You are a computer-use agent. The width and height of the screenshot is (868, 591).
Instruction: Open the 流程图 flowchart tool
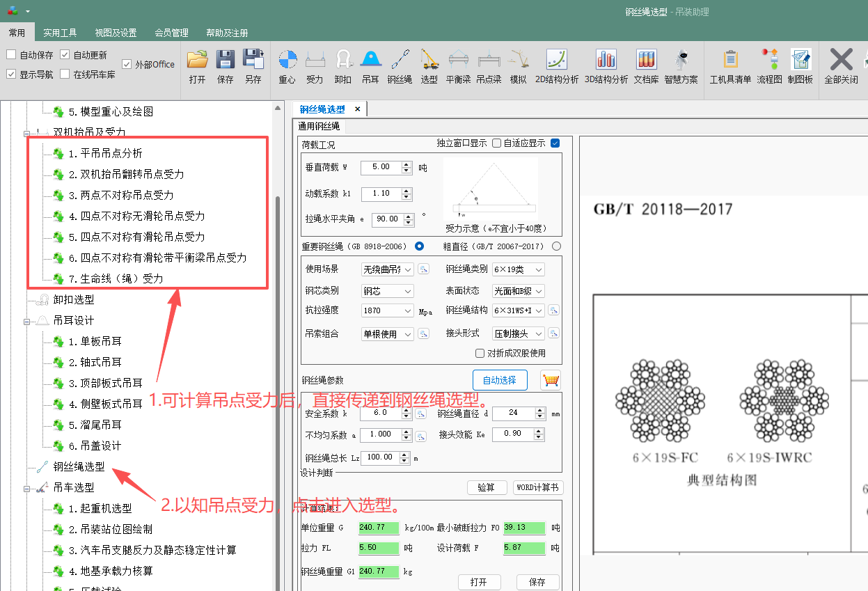click(x=770, y=66)
